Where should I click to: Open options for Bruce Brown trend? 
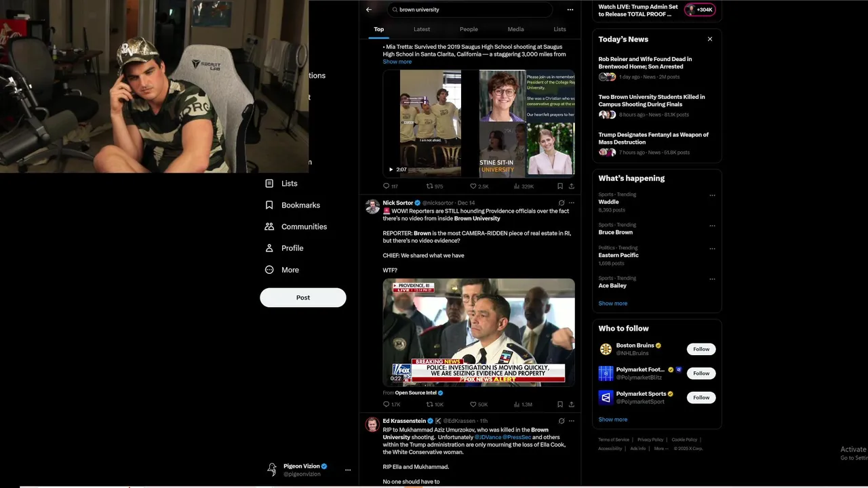point(712,226)
